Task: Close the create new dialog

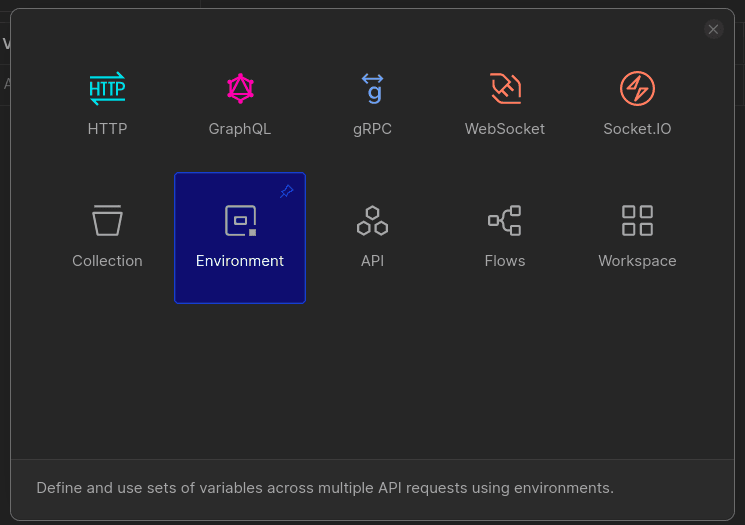Action: pyautogui.click(x=713, y=29)
